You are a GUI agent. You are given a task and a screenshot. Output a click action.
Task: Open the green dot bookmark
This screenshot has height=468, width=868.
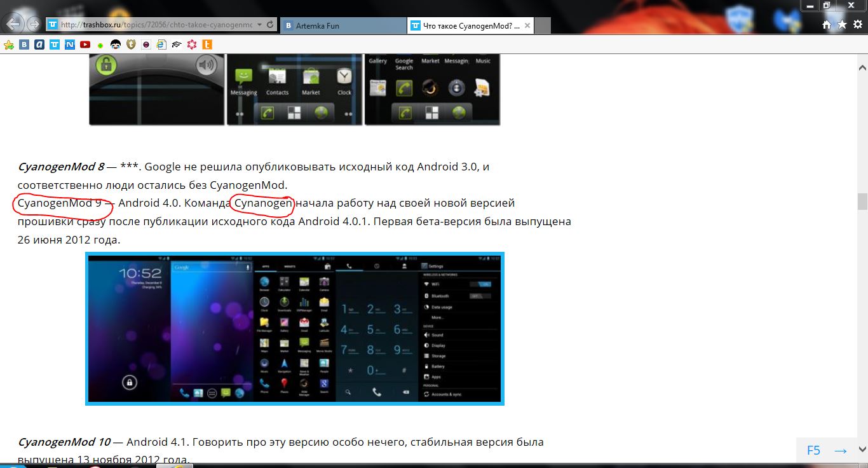(100, 45)
